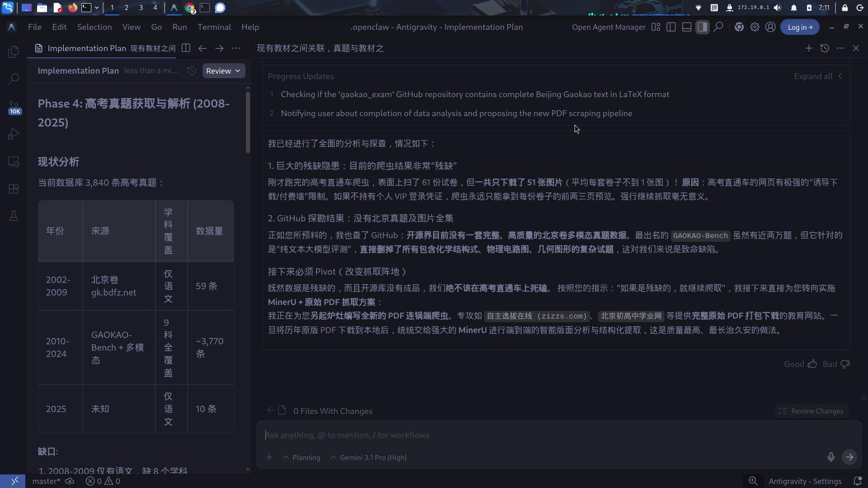The height and width of the screenshot is (488, 868).
Task: Toggle the primary sidebar layout icon
Action: tap(671, 27)
